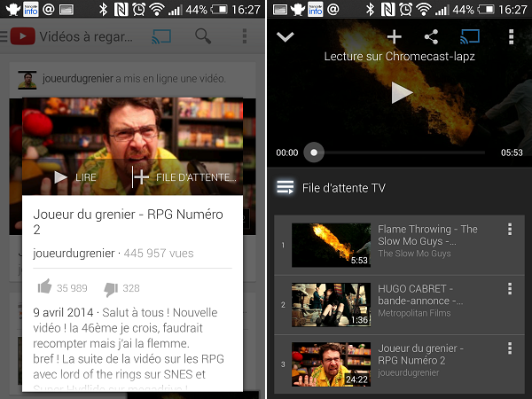Tap the NFC icon in right status bar

pos(387,10)
